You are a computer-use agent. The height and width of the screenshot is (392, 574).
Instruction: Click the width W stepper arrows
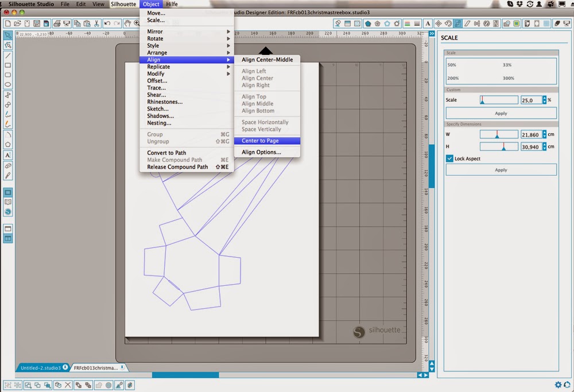click(544, 135)
